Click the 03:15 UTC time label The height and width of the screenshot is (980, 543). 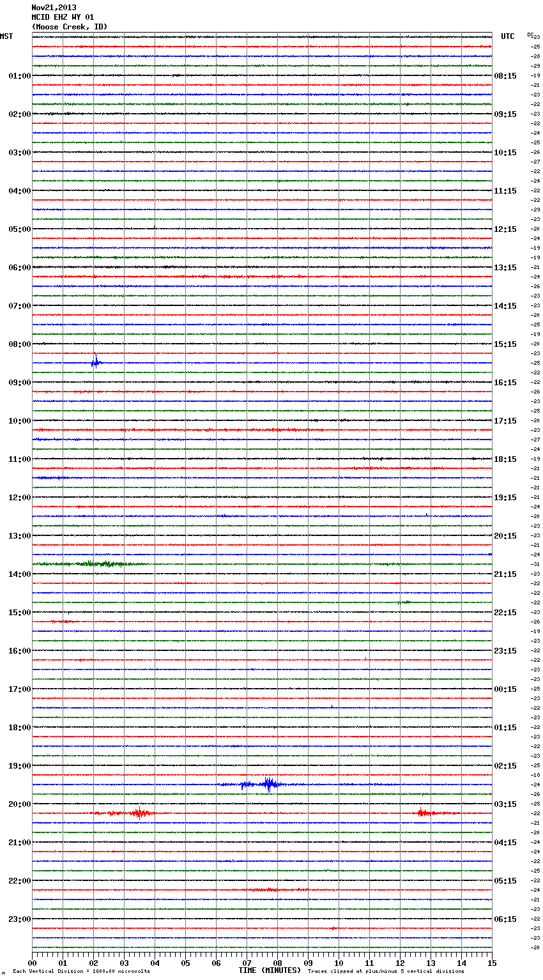505,804
